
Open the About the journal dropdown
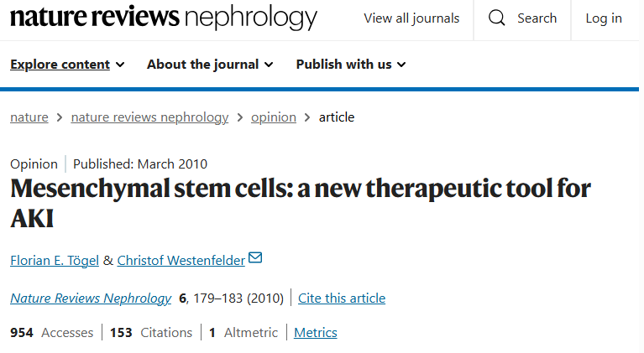(209, 65)
